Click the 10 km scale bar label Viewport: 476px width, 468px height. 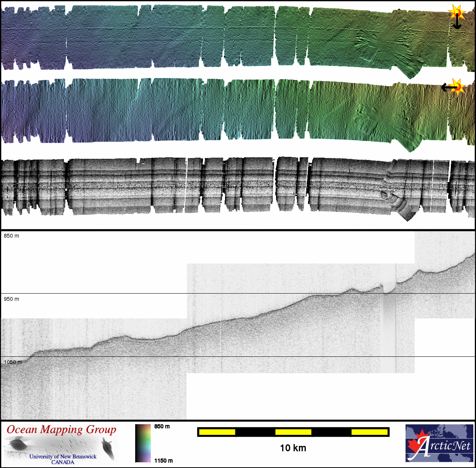[x=293, y=448]
